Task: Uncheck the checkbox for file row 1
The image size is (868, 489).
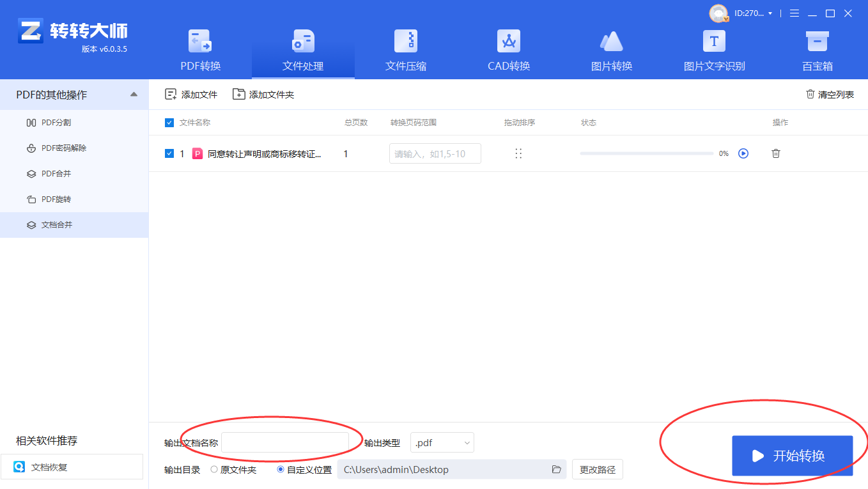Action: pos(169,153)
